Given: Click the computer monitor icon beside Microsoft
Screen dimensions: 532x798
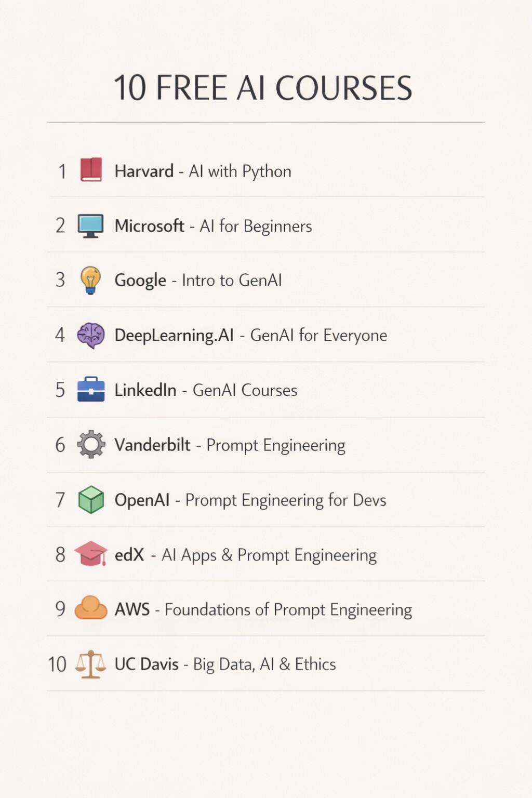Looking at the screenshot, I should coord(90,225).
